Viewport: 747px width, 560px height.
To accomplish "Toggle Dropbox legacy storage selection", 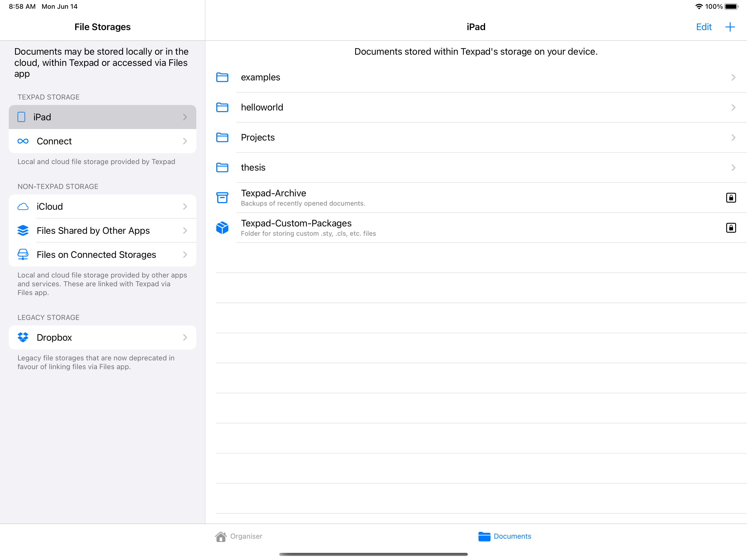I will pyautogui.click(x=102, y=337).
